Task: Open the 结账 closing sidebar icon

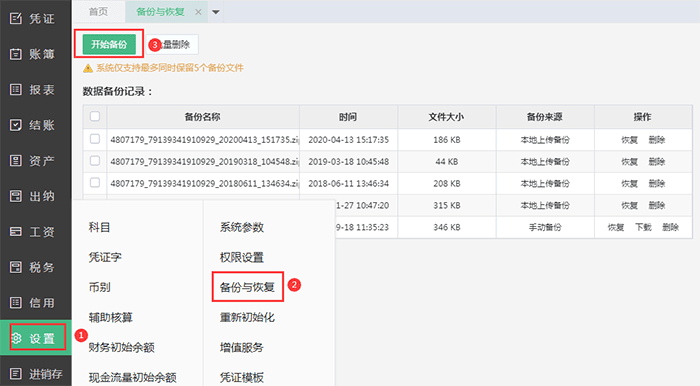Action: (x=16, y=125)
